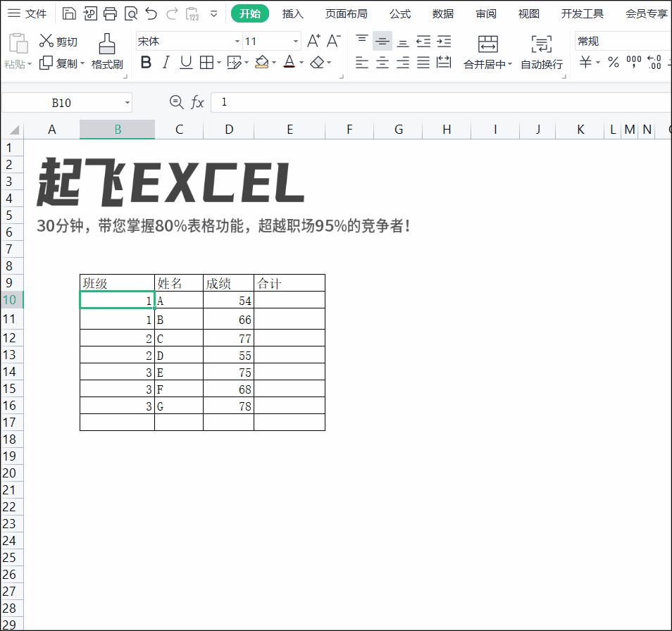Click the Borders icon

[x=206, y=63]
